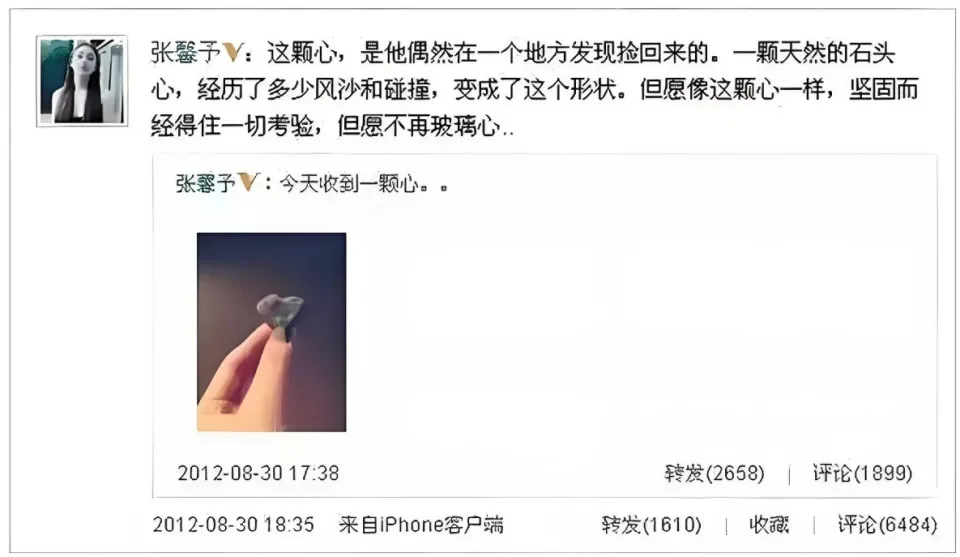Open the 张馨予 username inside the quoted post
Viewport: 960px width, 557px height.
click(x=206, y=183)
